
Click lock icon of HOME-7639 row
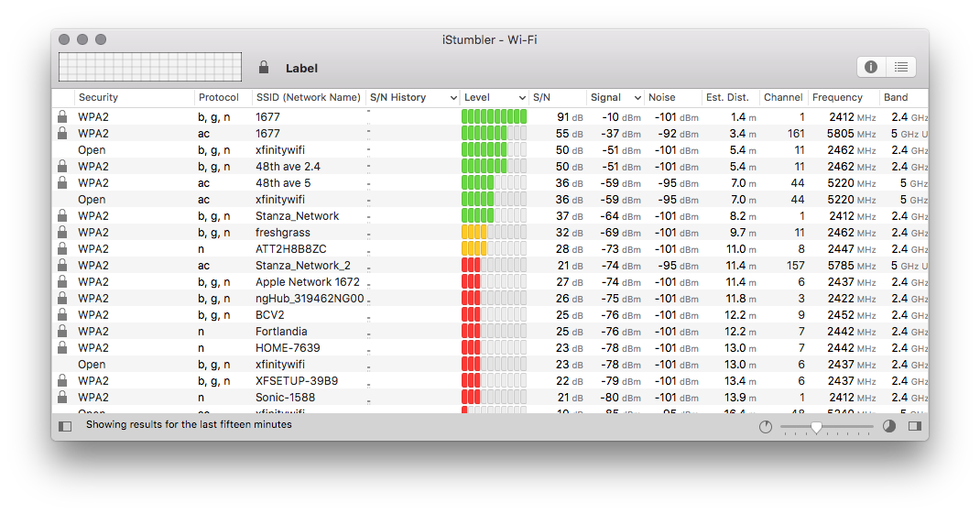point(62,347)
